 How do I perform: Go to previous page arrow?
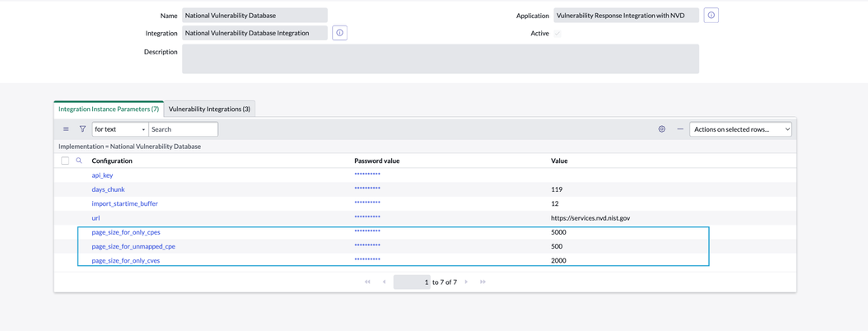point(385,282)
